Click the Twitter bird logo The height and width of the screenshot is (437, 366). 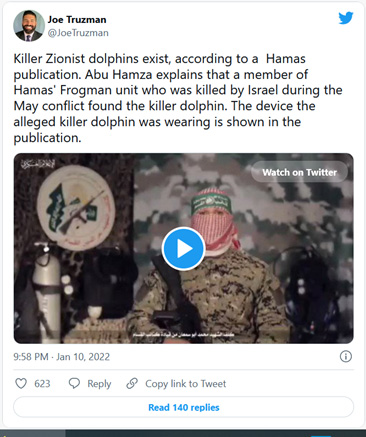tap(346, 18)
